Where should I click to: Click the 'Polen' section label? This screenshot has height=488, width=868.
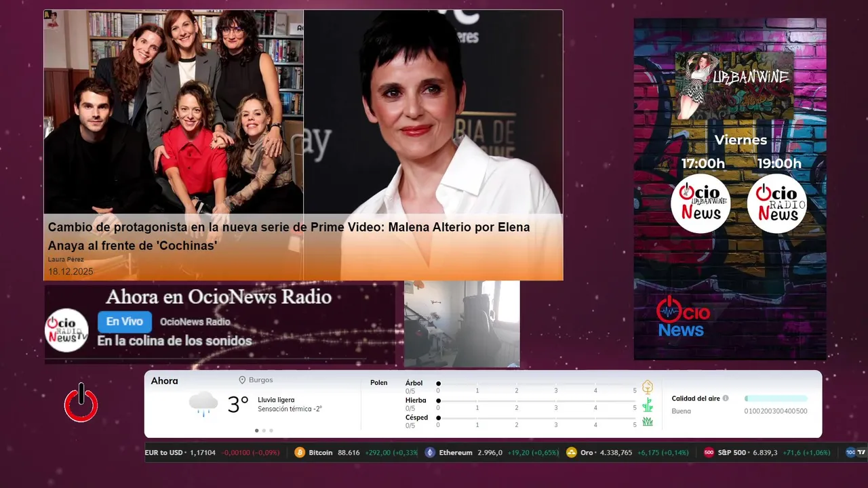tap(379, 383)
